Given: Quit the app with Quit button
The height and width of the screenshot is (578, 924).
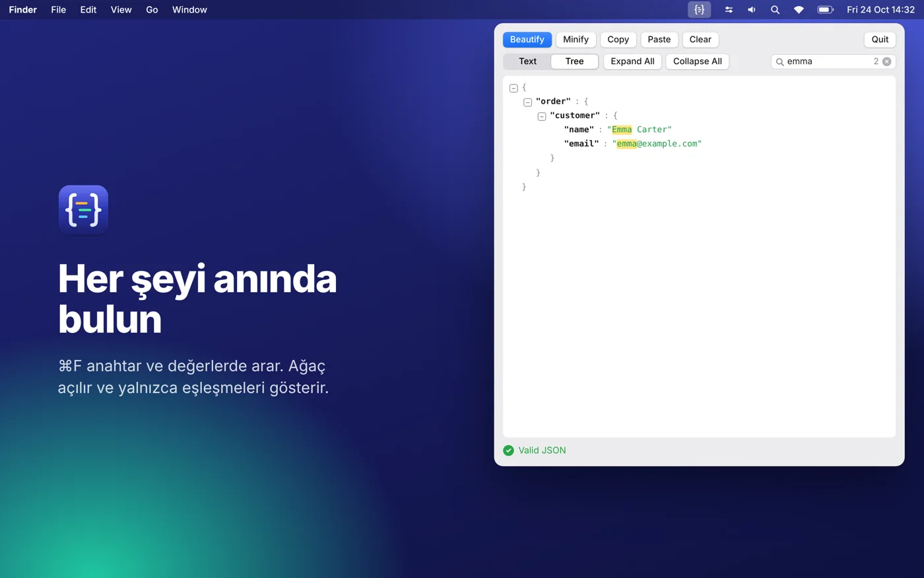Looking at the screenshot, I should coord(880,40).
